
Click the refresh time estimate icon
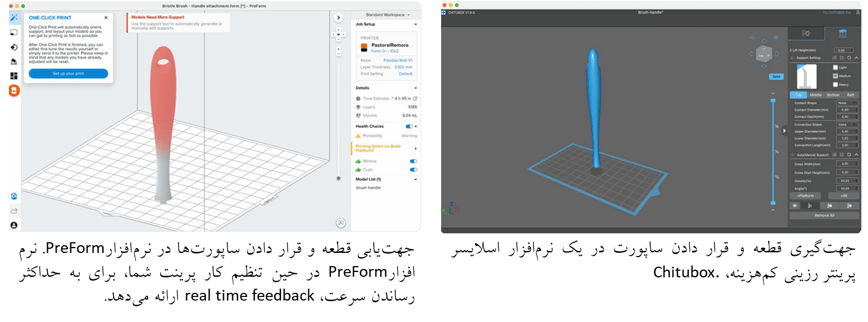tap(415, 98)
